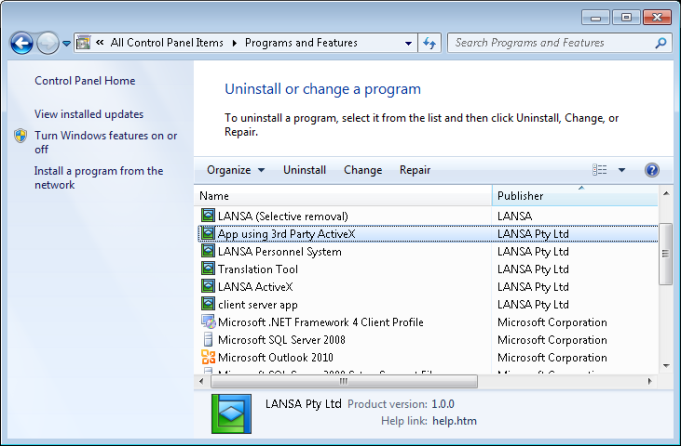Select All Control Panel Items breadcrumb

click(167, 43)
